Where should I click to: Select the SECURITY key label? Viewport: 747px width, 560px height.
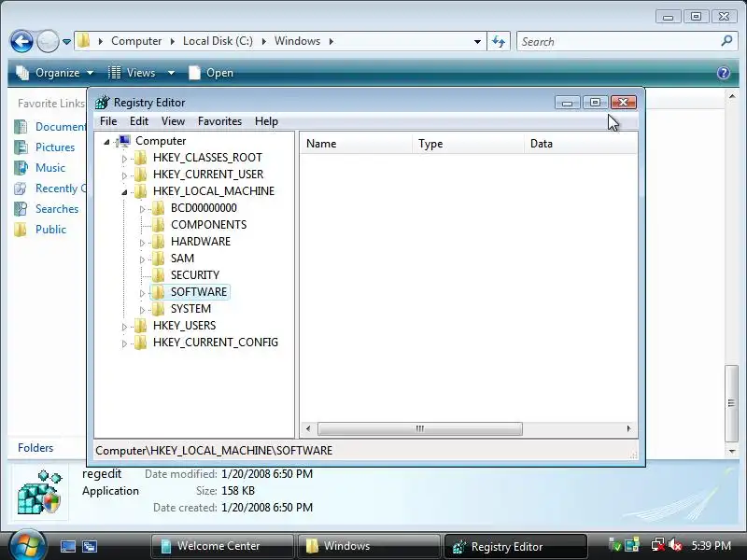click(195, 275)
